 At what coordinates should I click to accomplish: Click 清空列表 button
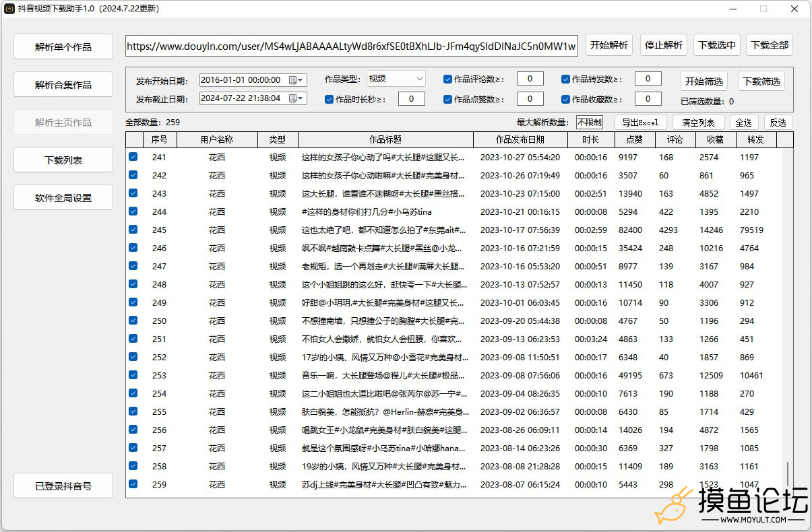698,122
